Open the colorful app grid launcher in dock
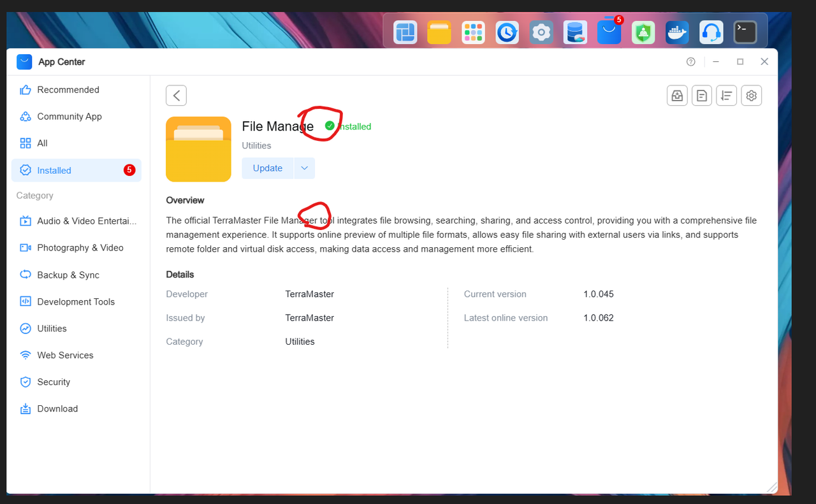Image resolution: width=816 pixels, height=504 pixels. [474, 32]
